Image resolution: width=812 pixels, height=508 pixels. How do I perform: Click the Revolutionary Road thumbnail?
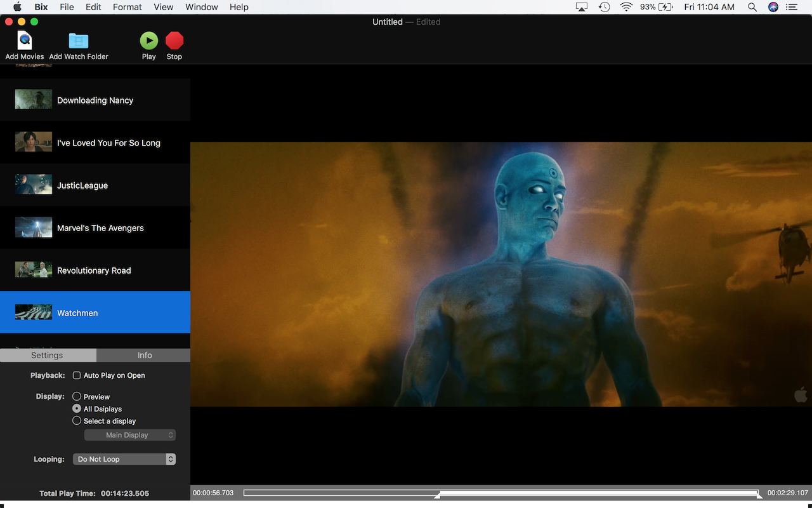[x=34, y=270]
